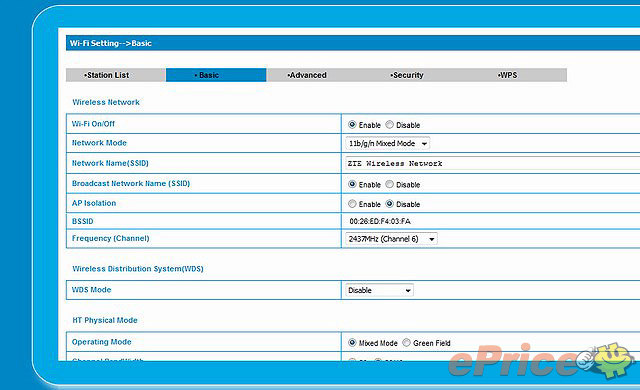This screenshot has width=640, height=390.
Task: Click the Wi-Fi Setting-->Basic header bar
Action: pyautogui.click(x=353, y=43)
